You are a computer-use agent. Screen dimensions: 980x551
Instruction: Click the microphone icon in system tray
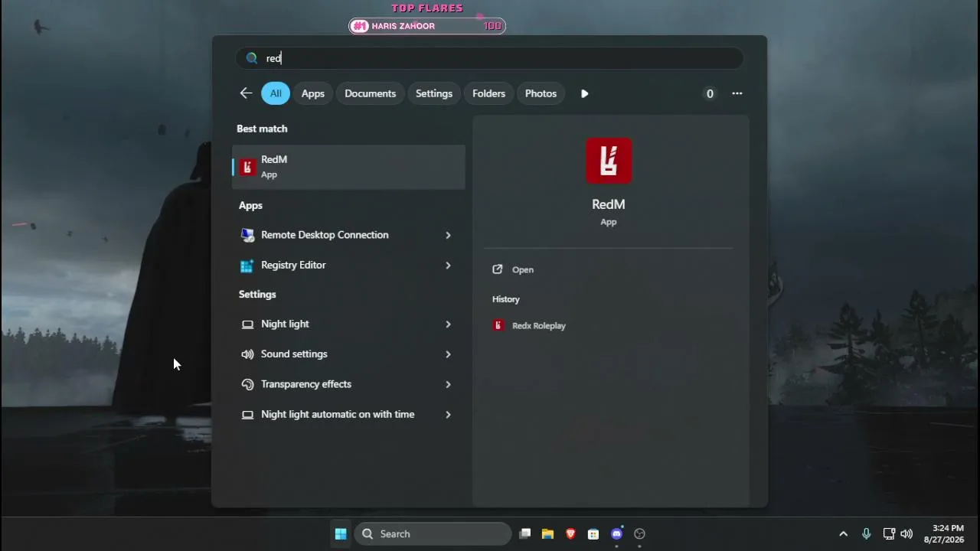(867, 534)
